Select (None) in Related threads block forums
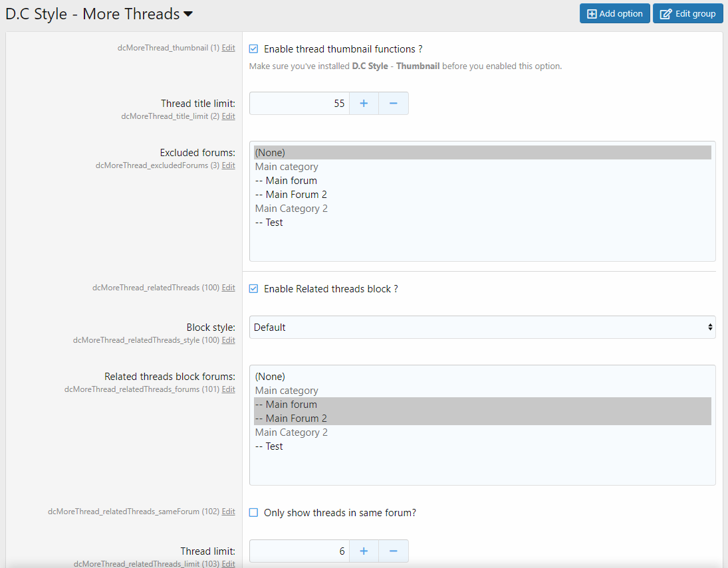The image size is (728, 568). point(270,377)
